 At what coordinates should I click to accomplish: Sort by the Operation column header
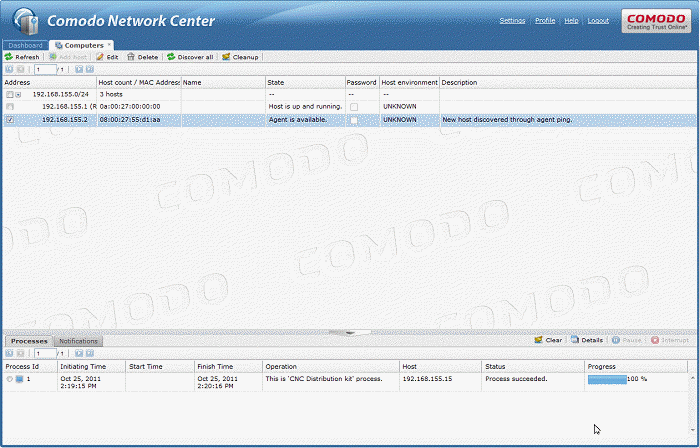(x=330, y=366)
